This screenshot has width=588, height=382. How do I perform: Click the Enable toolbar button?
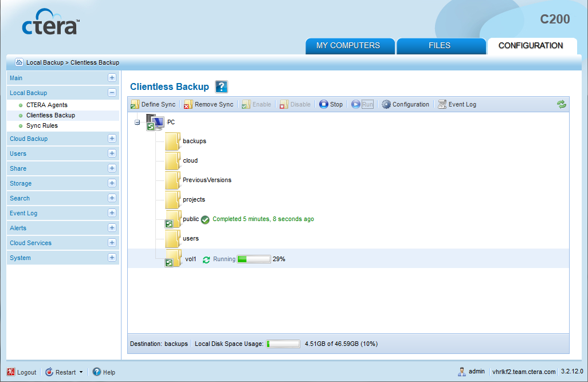click(x=257, y=105)
